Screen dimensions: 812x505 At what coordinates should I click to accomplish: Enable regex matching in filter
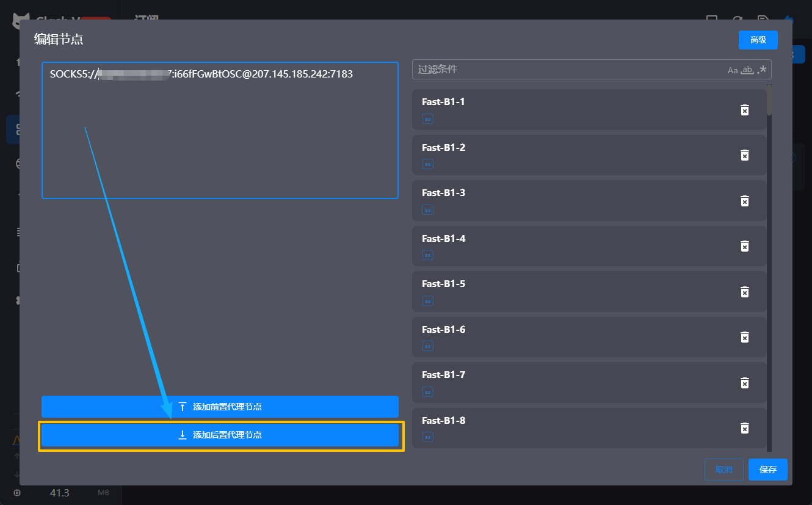point(762,70)
